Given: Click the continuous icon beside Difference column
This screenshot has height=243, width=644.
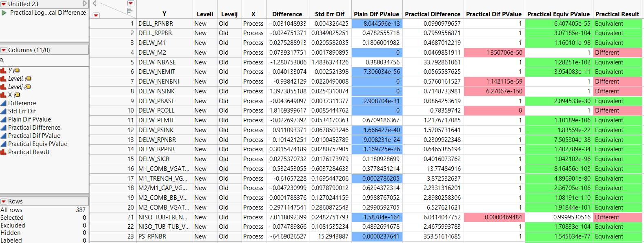Looking at the screenshot, I should click(3, 103).
